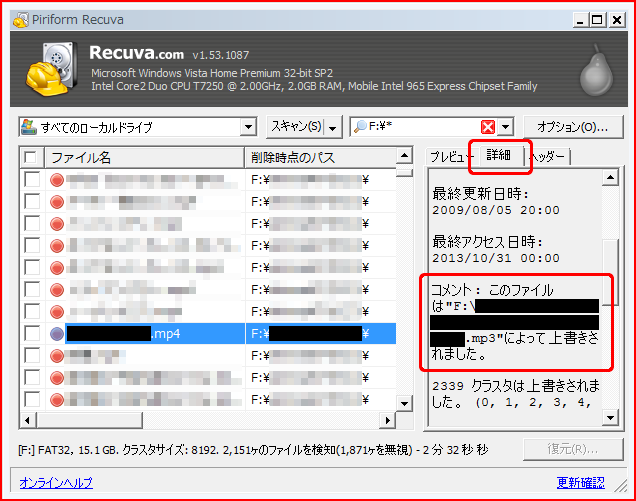Click the Piriform pear logo
This screenshot has height=501, width=636.
[x=596, y=71]
